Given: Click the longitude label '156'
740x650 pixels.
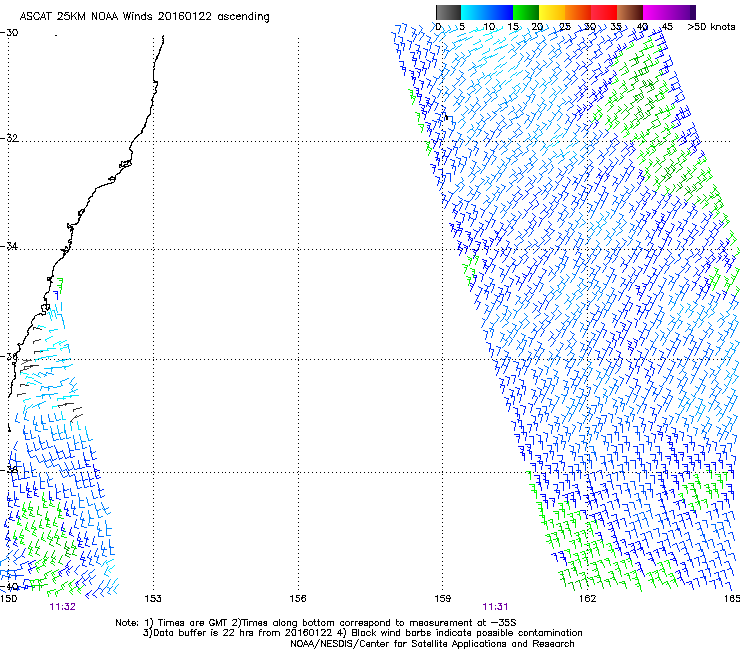Looking at the screenshot, I should [298, 599].
